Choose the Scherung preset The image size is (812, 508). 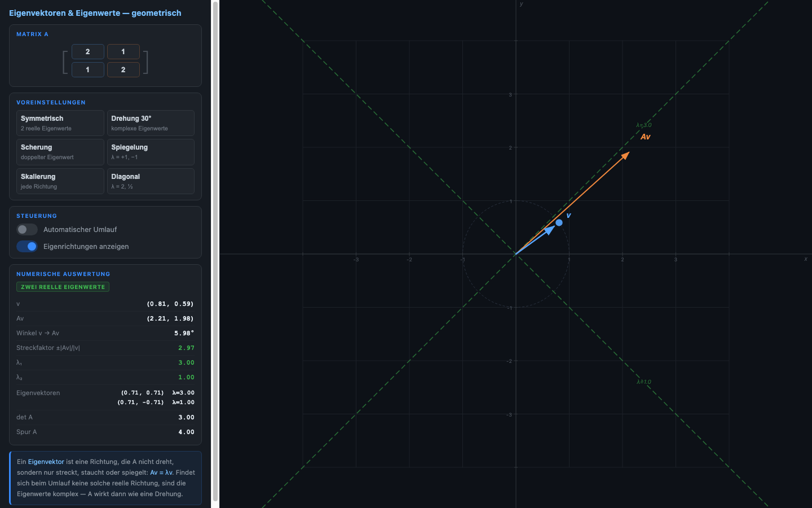[60, 152]
